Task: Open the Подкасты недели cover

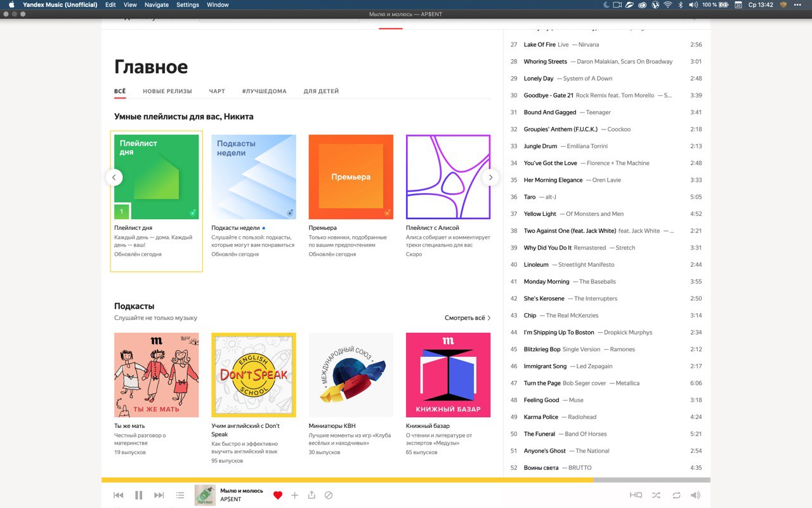Action: [x=254, y=177]
